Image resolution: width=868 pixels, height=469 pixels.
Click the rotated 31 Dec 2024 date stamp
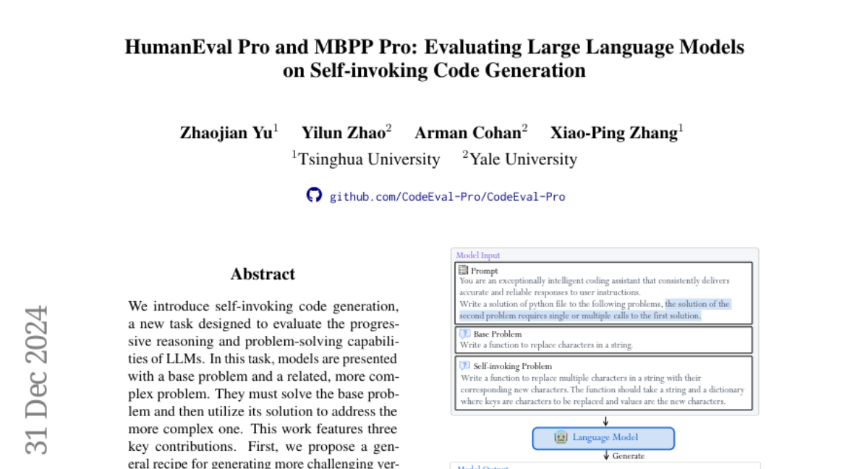tap(36, 380)
